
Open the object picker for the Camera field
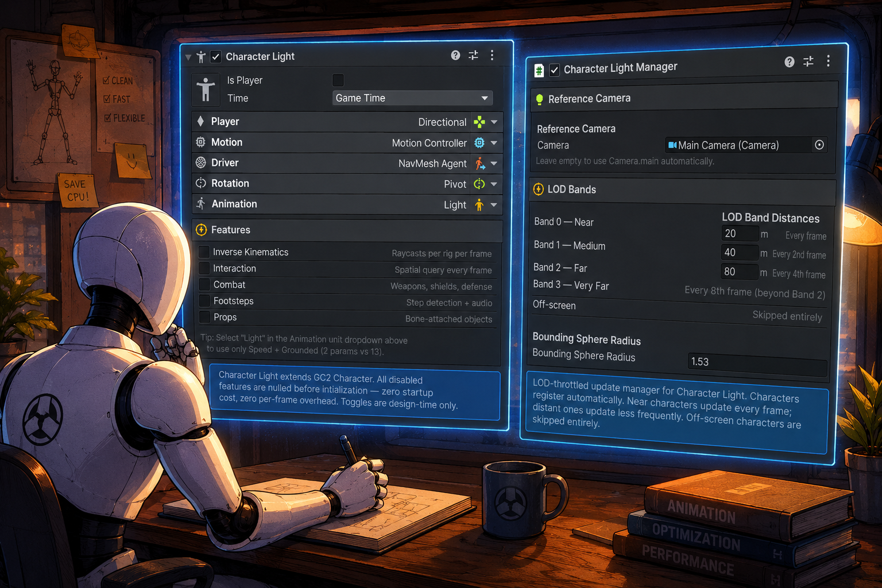coord(819,145)
